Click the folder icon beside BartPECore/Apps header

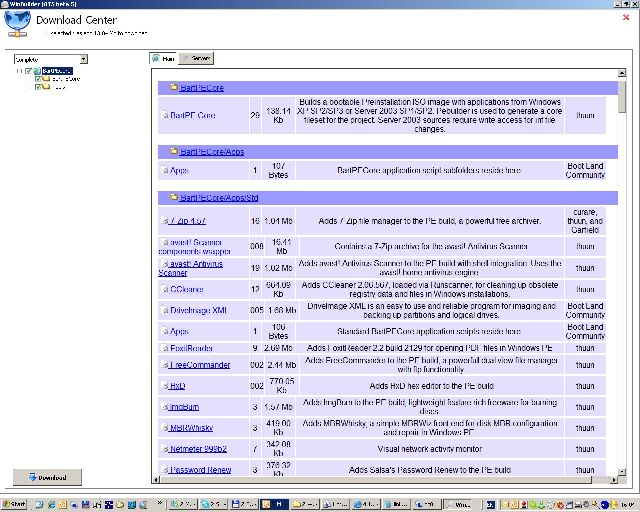coord(174,151)
